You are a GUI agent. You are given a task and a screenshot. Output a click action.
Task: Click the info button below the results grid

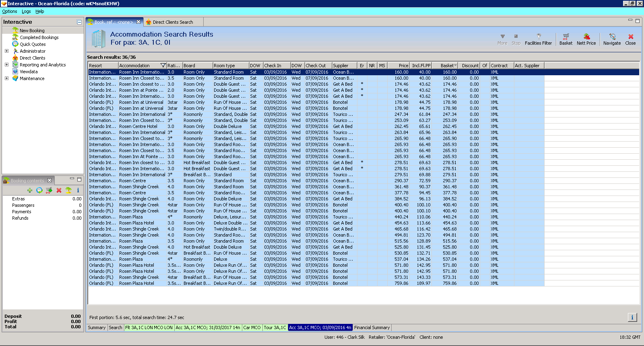coord(632,317)
